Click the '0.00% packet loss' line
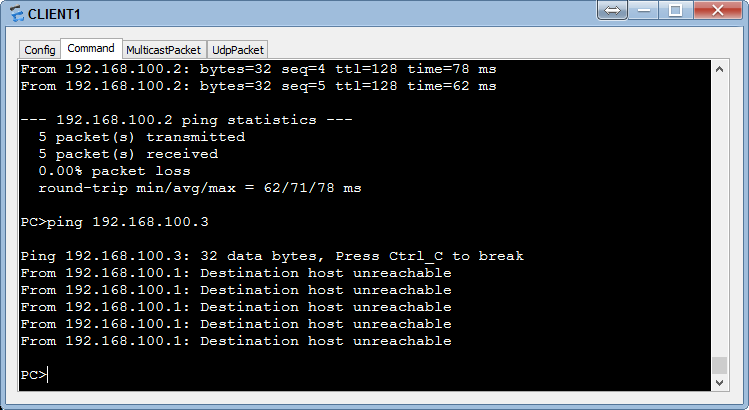Screen dimensions: 749x410 click(114, 171)
